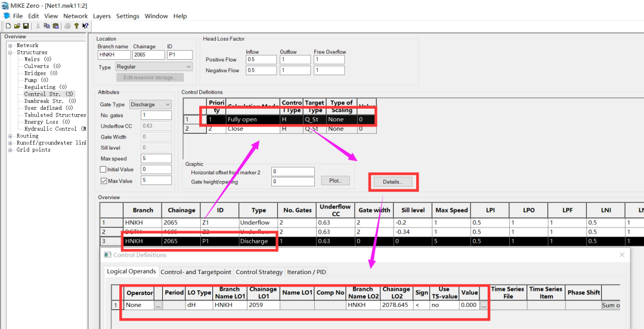Select Pump (0) in the tree
644x329 pixels.
point(36,80)
